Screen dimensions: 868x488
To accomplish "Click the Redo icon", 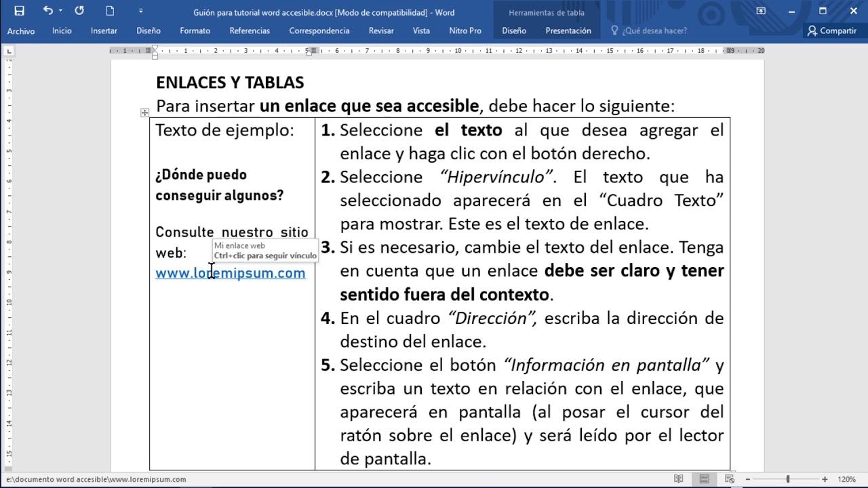I will coord(79,10).
